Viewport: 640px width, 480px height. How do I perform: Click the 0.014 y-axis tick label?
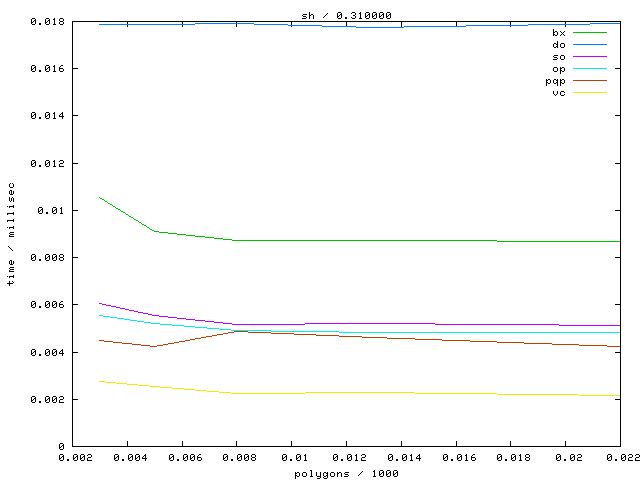[46, 116]
